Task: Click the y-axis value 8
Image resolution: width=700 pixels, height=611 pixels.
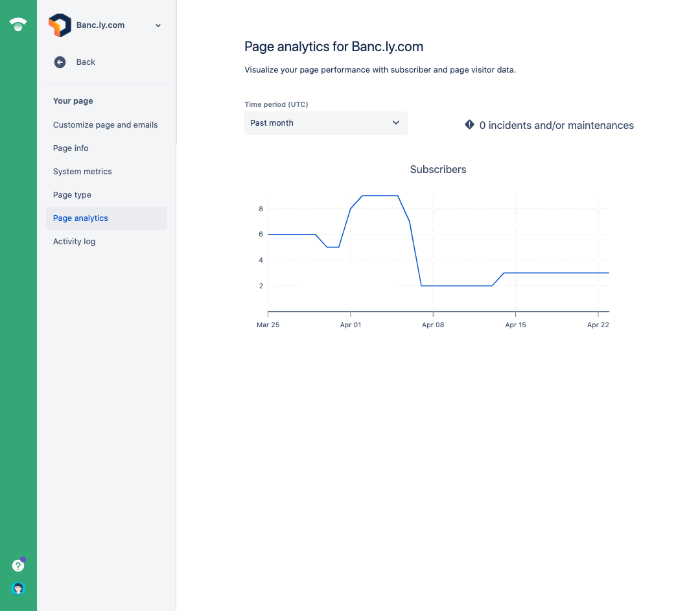Action: click(261, 209)
